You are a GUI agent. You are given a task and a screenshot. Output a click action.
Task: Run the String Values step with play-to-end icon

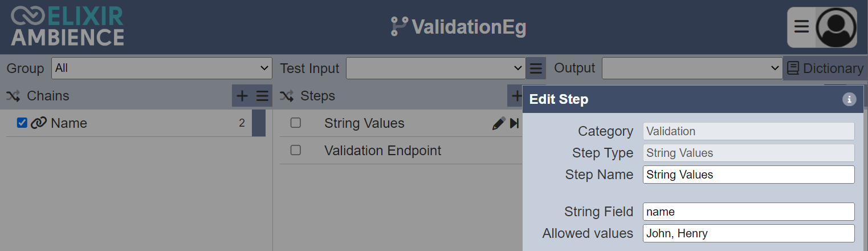(x=515, y=123)
